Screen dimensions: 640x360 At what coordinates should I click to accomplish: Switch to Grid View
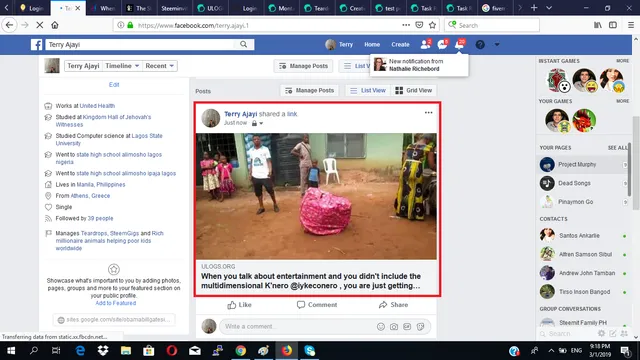click(413, 91)
